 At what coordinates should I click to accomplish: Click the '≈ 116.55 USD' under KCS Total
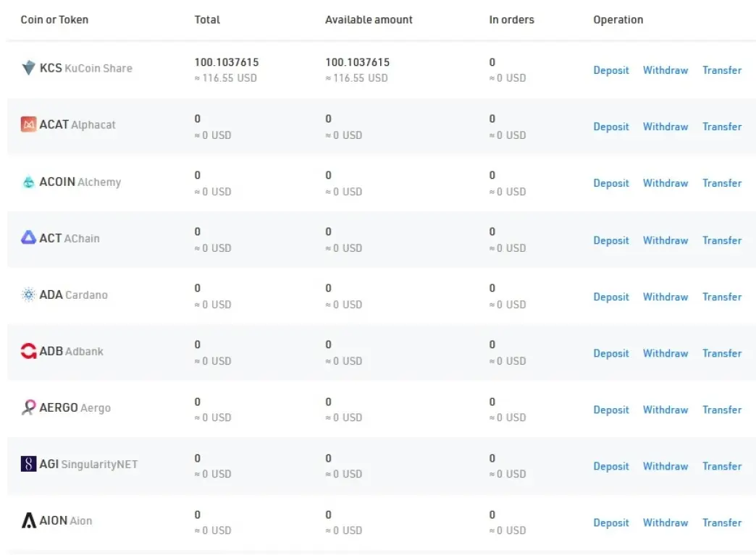[x=226, y=78]
